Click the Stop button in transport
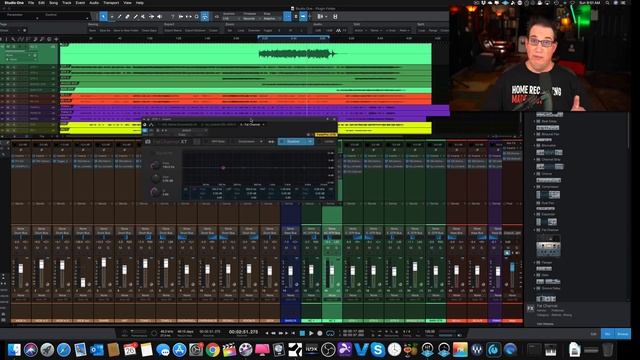This screenshot has height=360, width=640. tap(302, 333)
